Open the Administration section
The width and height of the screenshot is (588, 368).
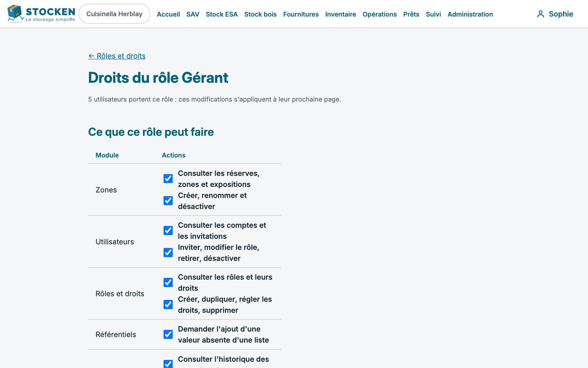click(x=470, y=14)
